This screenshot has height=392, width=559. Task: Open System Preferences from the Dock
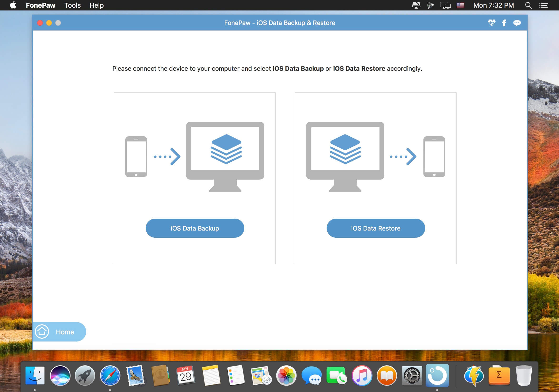[x=412, y=375]
